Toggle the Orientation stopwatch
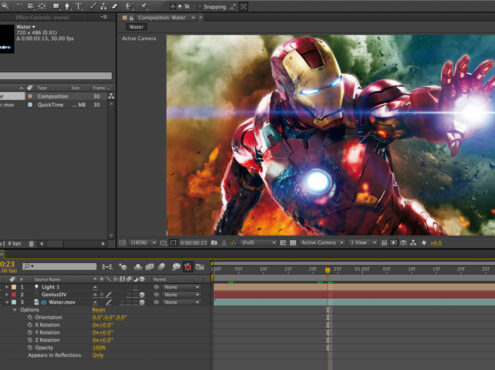Viewport: 495px width, 370px height. (x=30, y=317)
